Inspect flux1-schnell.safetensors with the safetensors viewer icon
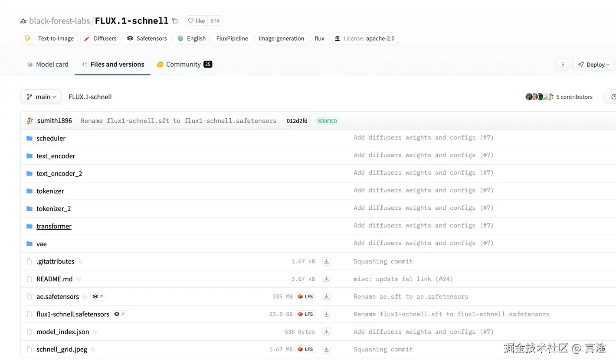This screenshot has width=616, height=364. click(120, 314)
